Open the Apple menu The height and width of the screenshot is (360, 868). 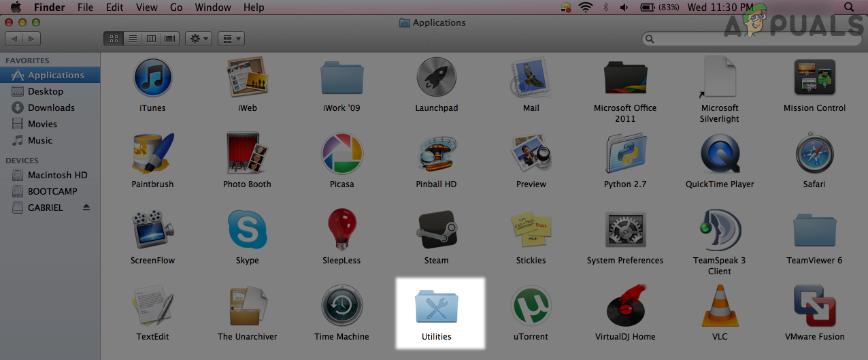tap(16, 7)
